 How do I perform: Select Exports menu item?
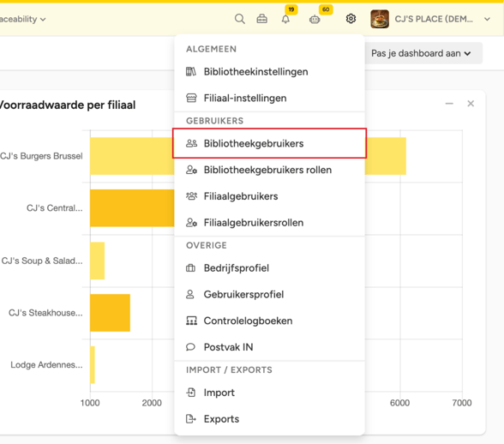coord(269,419)
